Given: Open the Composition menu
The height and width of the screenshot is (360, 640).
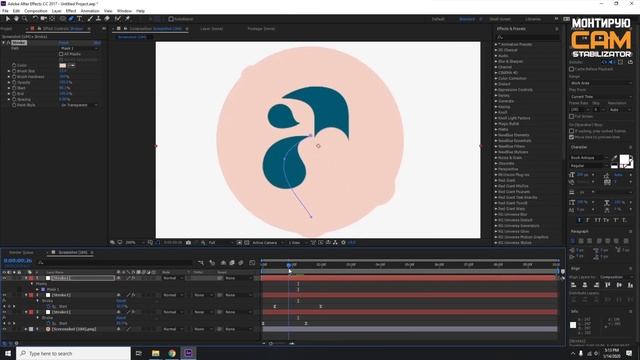Looking at the screenshot, I should (36, 11).
